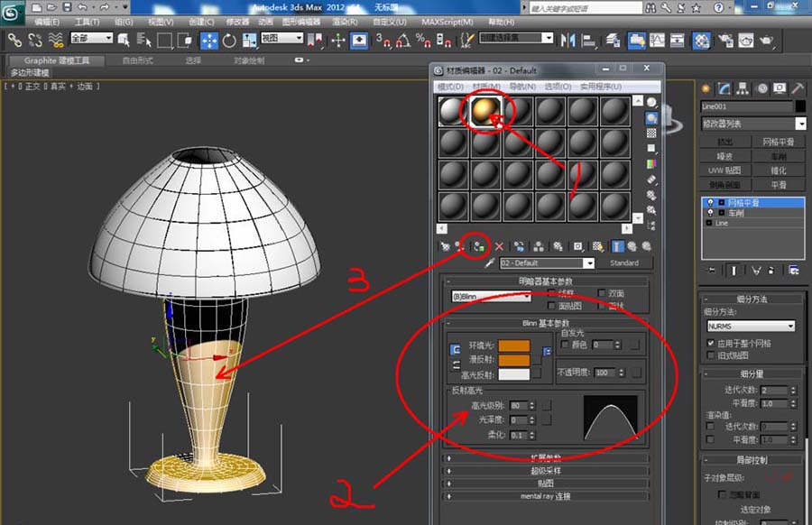Image resolution: width=812 pixels, height=525 pixels.
Task: Open the Curve Editor icon
Action: [x=657, y=41]
